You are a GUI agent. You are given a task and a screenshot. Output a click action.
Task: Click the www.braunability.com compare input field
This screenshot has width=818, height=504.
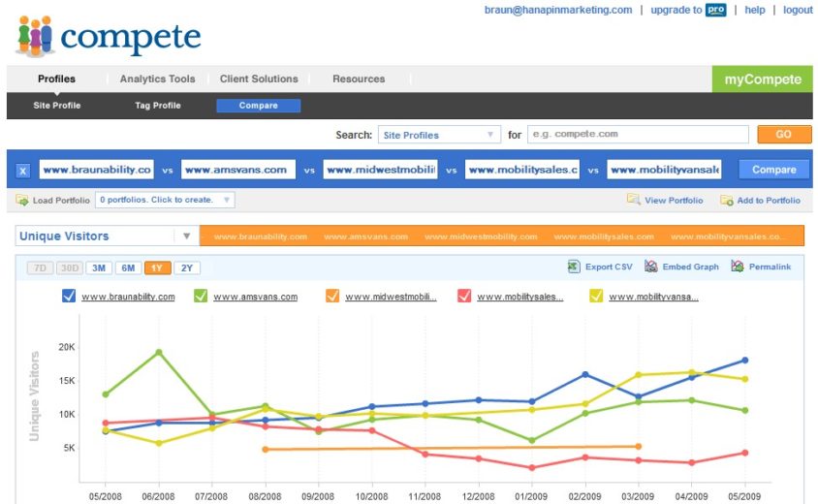tap(97, 170)
